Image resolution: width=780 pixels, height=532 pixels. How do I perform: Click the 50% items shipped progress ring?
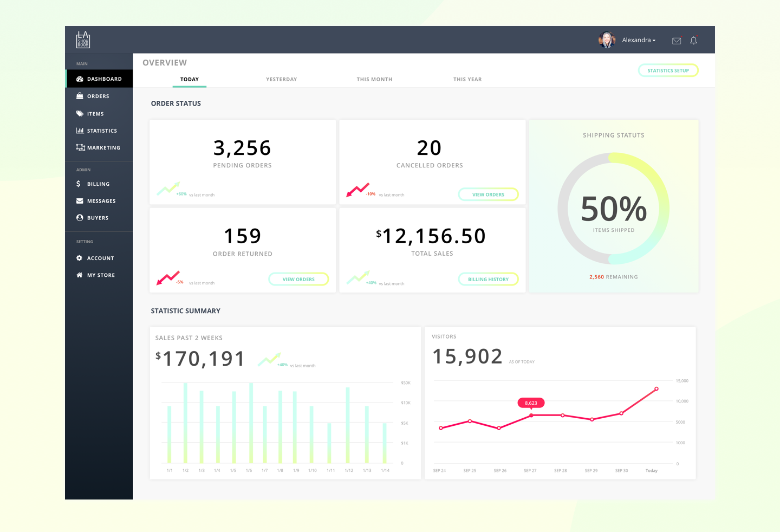coord(614,209)
